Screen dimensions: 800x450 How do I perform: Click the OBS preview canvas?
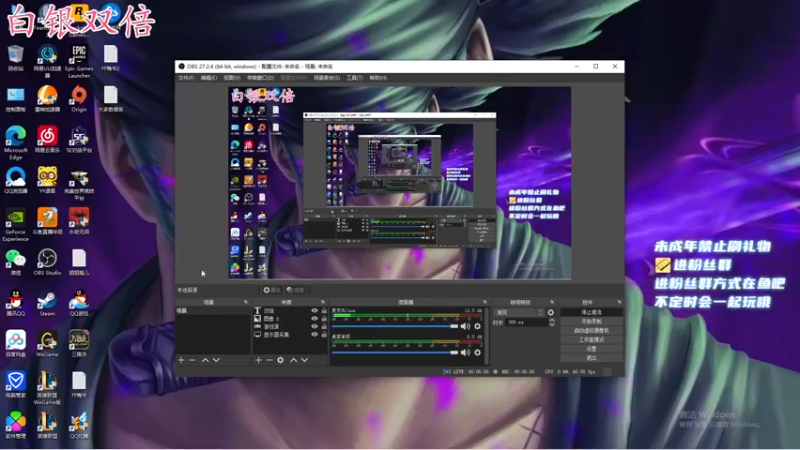pos(399,183)
